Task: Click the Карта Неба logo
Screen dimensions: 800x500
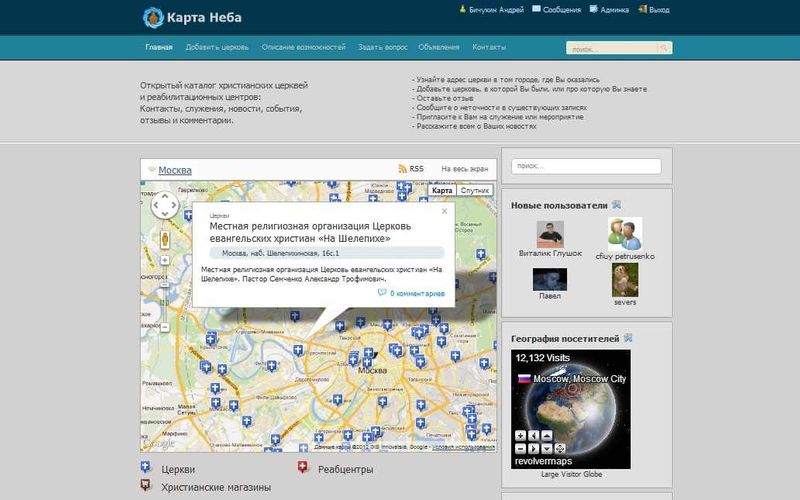Action: 192,17
